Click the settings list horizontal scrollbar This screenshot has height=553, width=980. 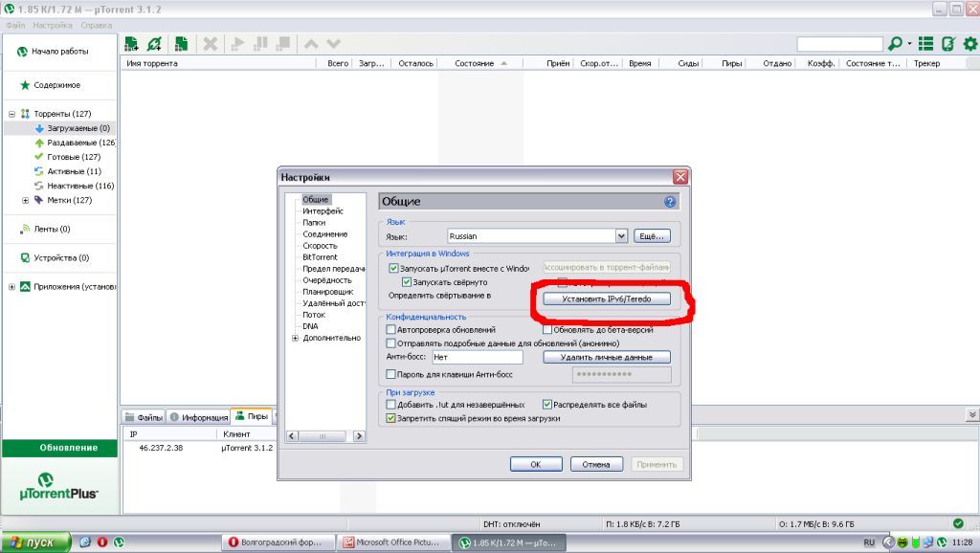pos(325,436)
